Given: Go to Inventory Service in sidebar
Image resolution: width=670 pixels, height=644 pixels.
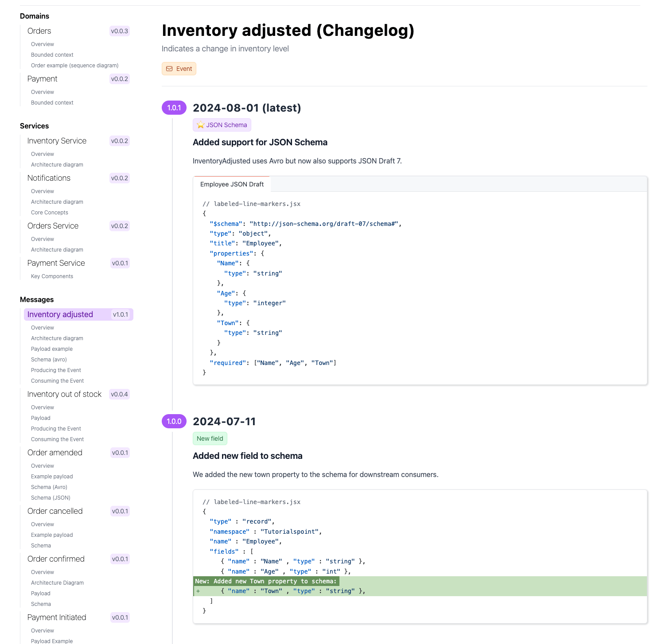Looking at the screenshot, I should [57, 141].
